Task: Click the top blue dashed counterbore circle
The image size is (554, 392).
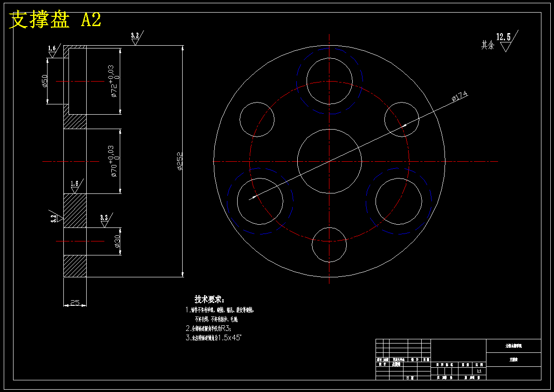Action: tap(329, 81)
